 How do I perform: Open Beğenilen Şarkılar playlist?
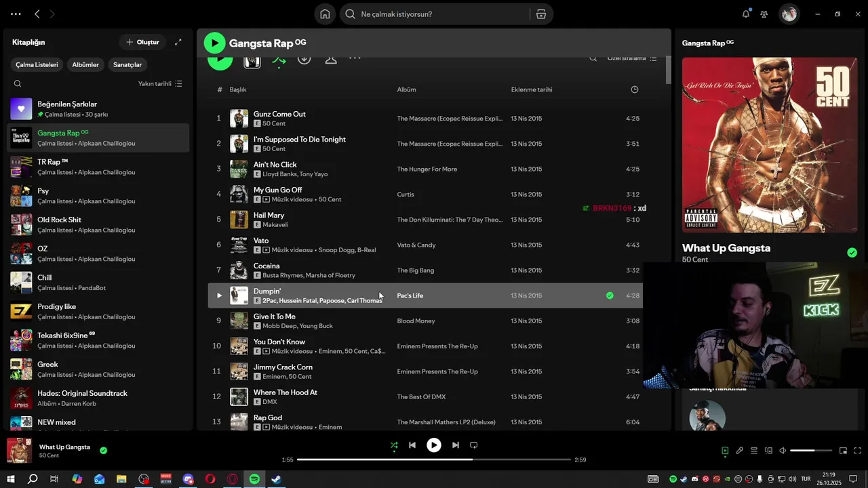(x=99, y=109)
